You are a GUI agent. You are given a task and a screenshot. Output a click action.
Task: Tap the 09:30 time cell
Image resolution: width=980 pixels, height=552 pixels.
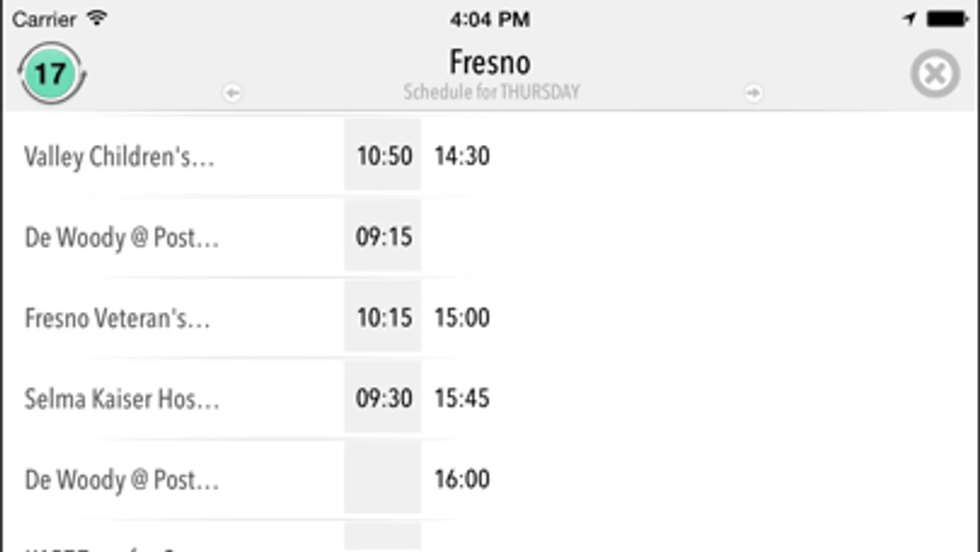[x=384, y=399]
